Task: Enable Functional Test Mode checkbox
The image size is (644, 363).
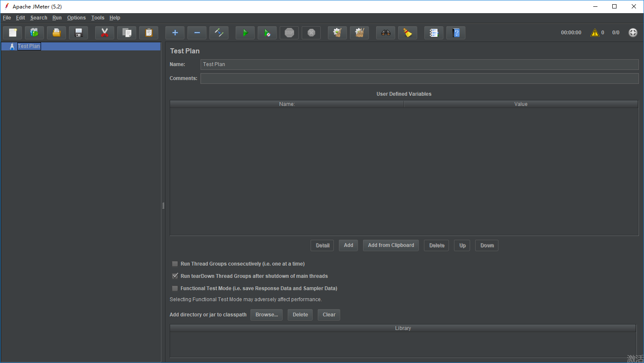Action: pos(175,288)
